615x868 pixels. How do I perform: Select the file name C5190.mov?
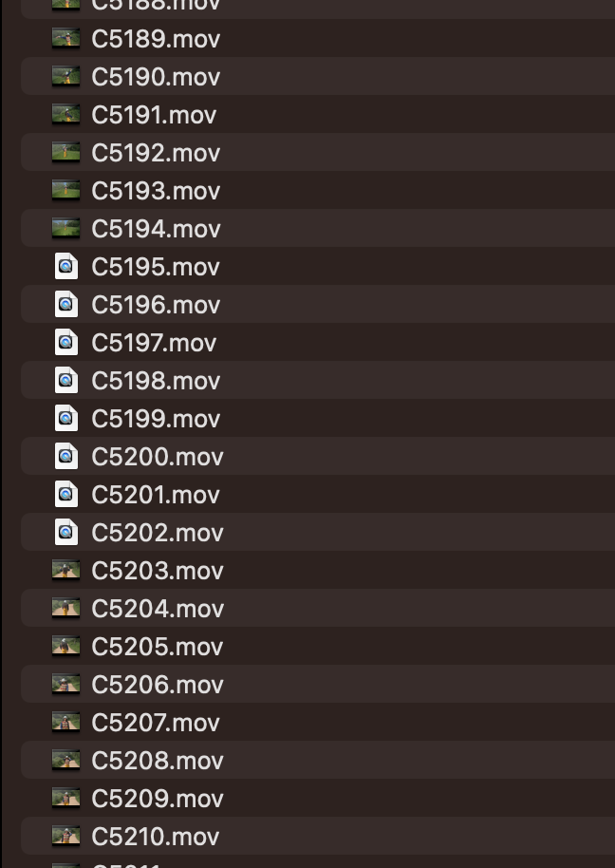point(156,76)
